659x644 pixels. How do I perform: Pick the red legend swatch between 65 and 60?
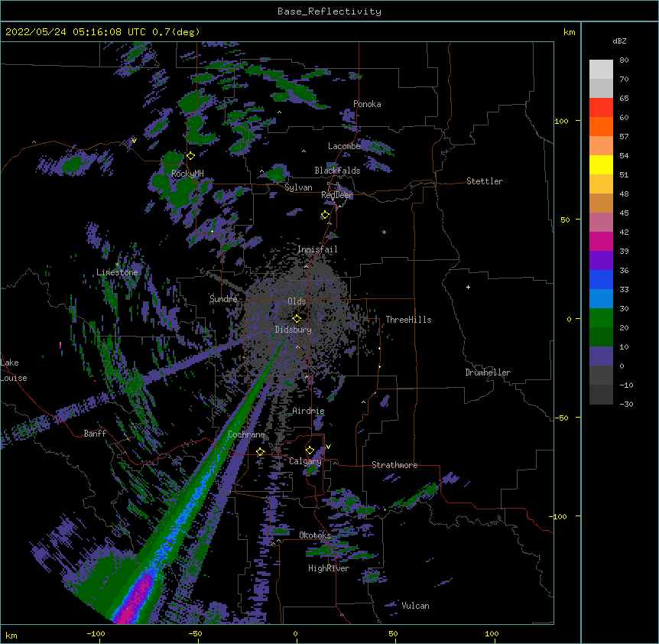tap(601, 108)
